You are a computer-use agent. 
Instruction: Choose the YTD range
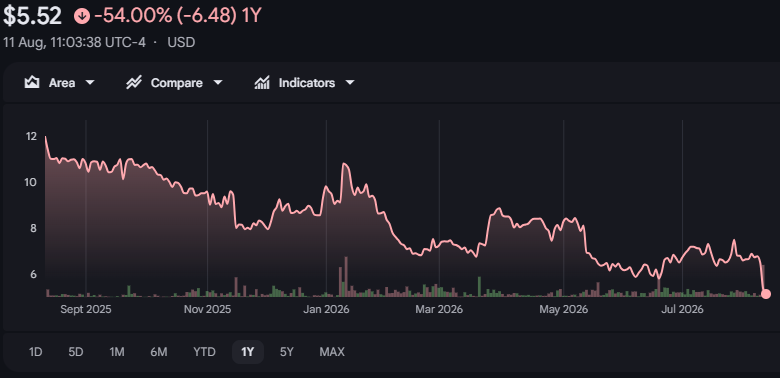tap(204, 352)
